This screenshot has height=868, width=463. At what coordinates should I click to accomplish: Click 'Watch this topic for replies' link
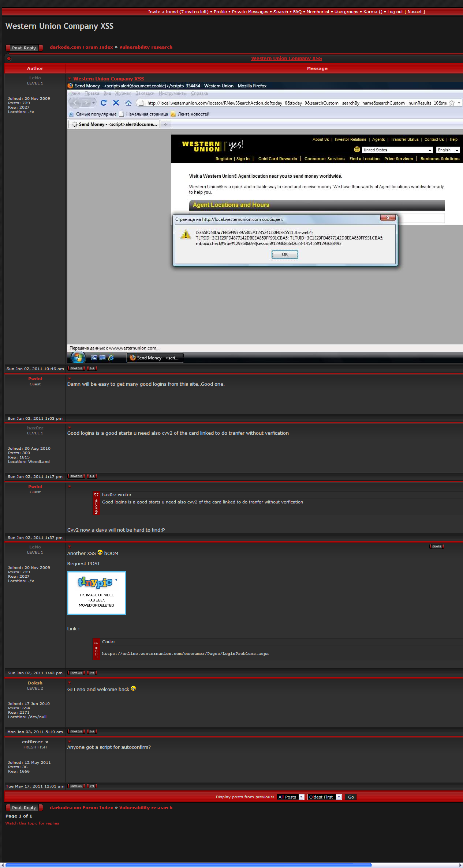(32, 823)
